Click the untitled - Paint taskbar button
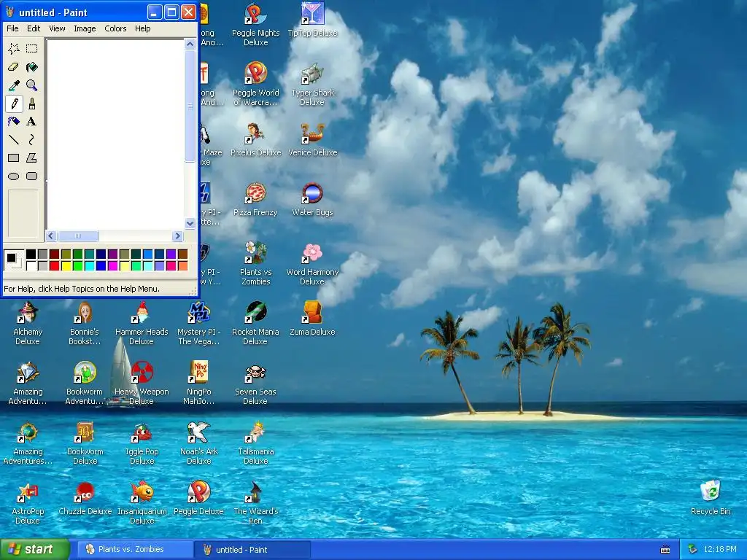The width and height of the screenshot is (747, 560). click(252, 550)
